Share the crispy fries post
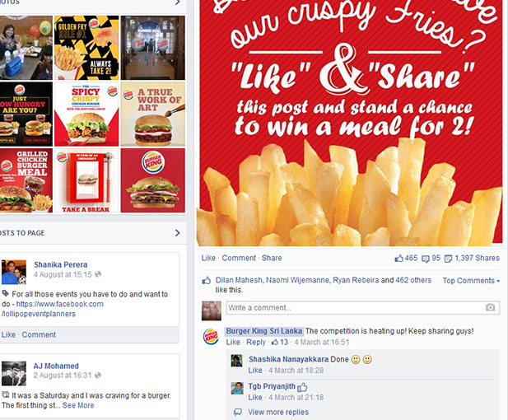The height and width of the screenshot is (420, 508). coord(272,258)
